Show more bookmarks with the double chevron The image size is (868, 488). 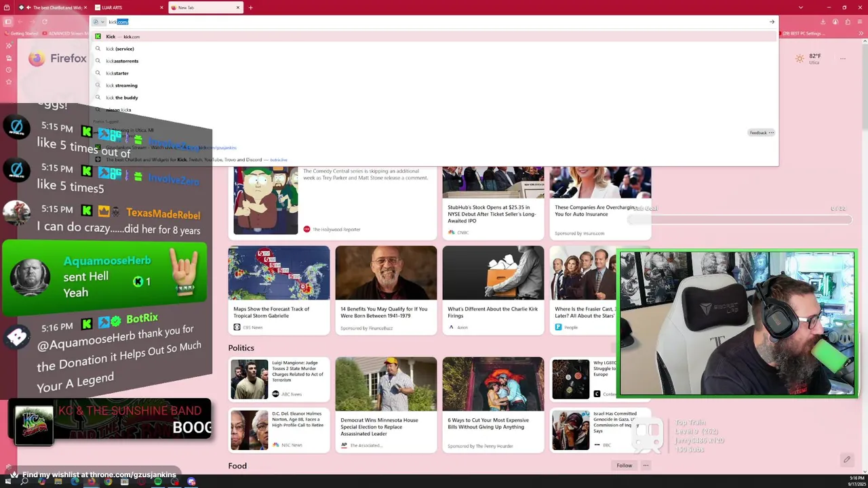860,33
